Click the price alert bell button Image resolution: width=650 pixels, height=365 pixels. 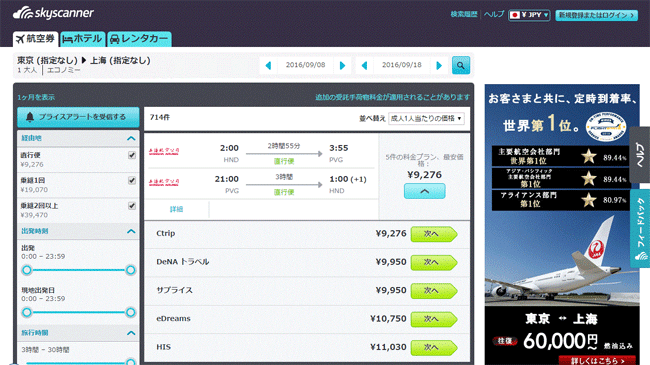[x=78, y=117]
